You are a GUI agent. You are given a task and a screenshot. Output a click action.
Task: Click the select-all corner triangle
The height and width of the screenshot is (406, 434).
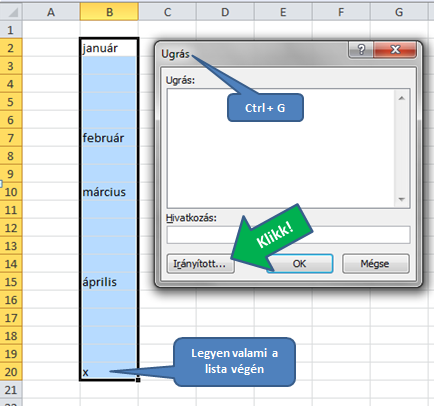(11, 12)
